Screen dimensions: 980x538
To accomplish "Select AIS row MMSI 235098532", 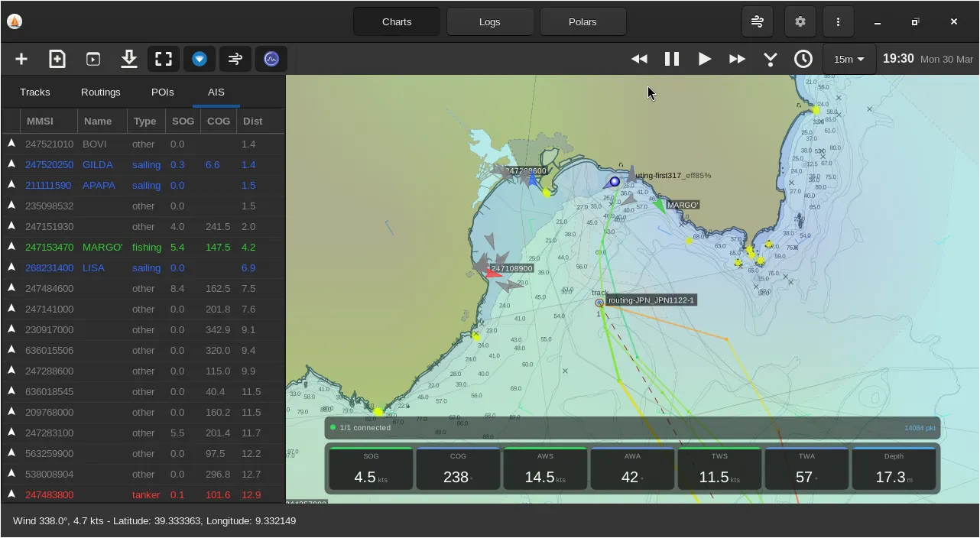I will [143, 206].
